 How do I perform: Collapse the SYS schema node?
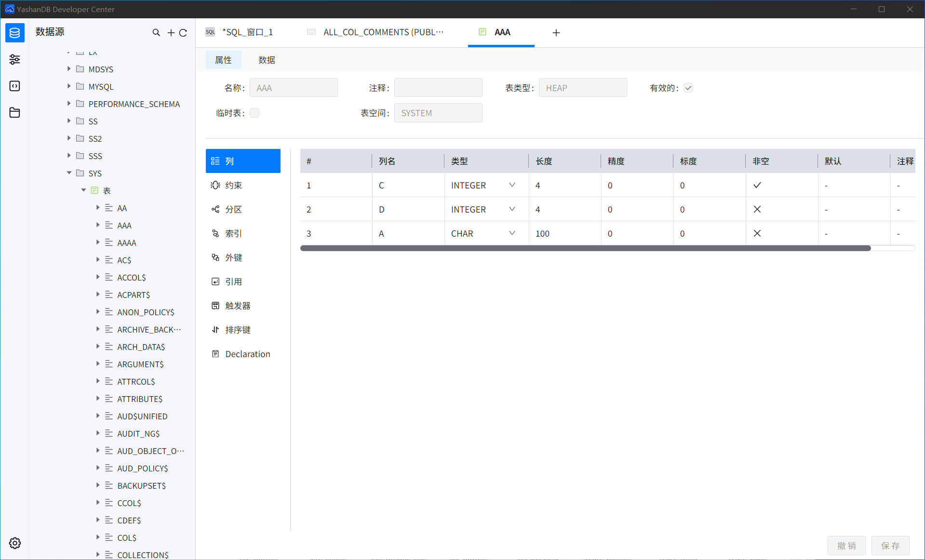point(69,173)
